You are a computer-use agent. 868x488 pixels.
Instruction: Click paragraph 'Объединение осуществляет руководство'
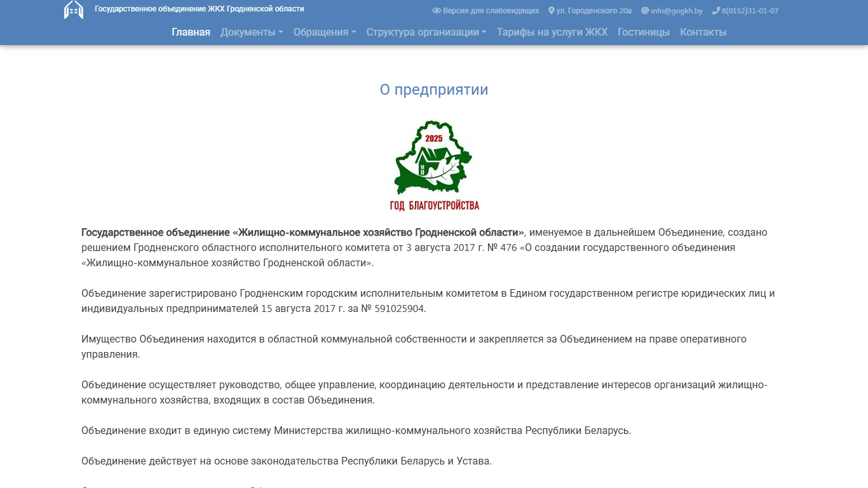pyautogui.click(x=424, y=393)
